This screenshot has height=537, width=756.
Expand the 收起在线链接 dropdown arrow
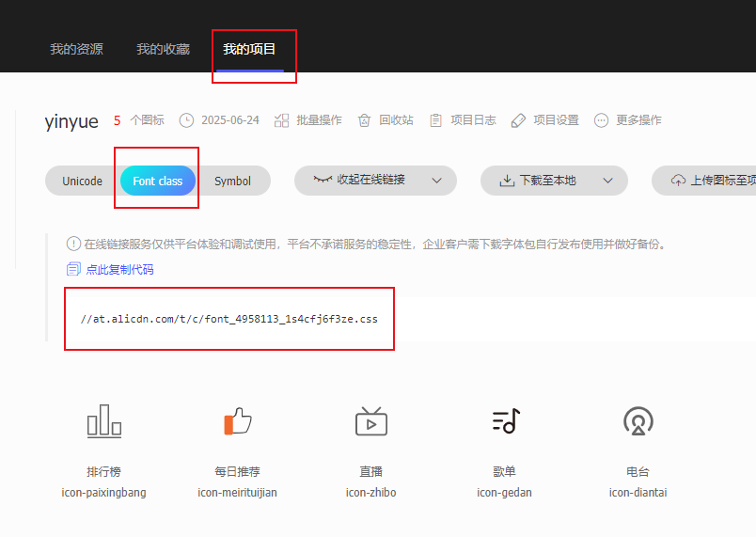(x=437, y=181)
